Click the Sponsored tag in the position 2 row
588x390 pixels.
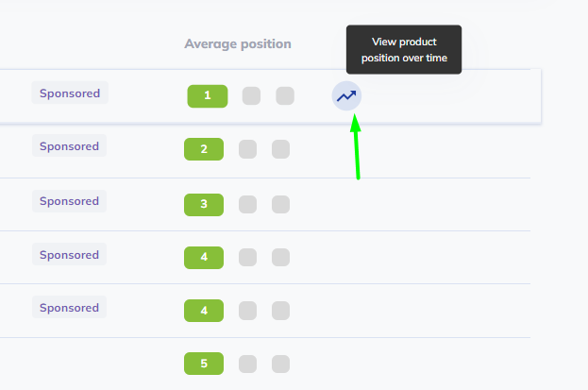[x=70, y=146]
